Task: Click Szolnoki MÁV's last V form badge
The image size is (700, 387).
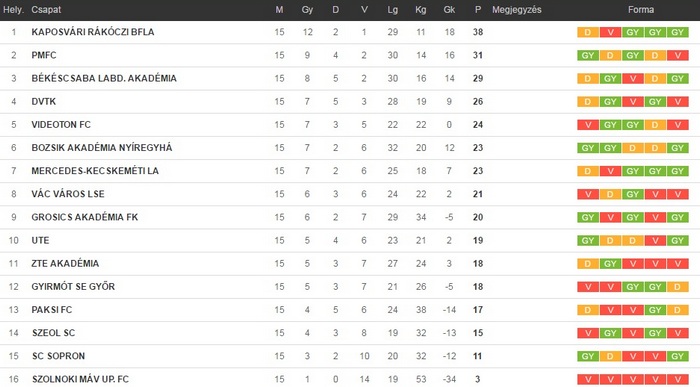Action: [678, 379]
